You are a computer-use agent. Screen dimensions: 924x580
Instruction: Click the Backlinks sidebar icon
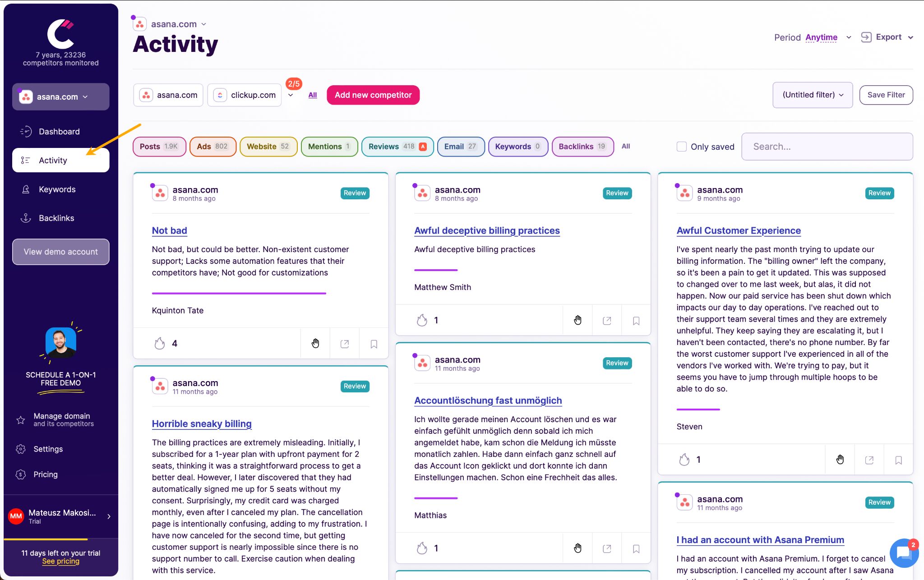(x=25, y=218)
